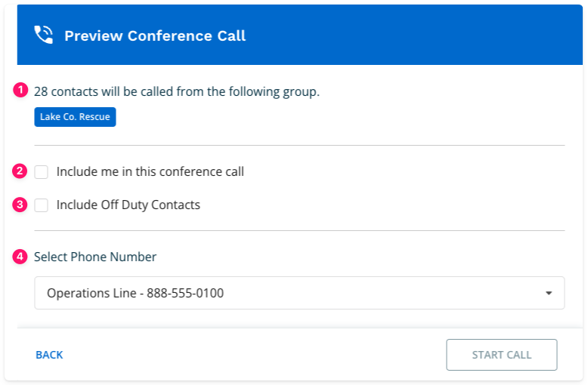Click the pink step 4 badge
This screenshot has height=385, width=588.
point(20,257)
